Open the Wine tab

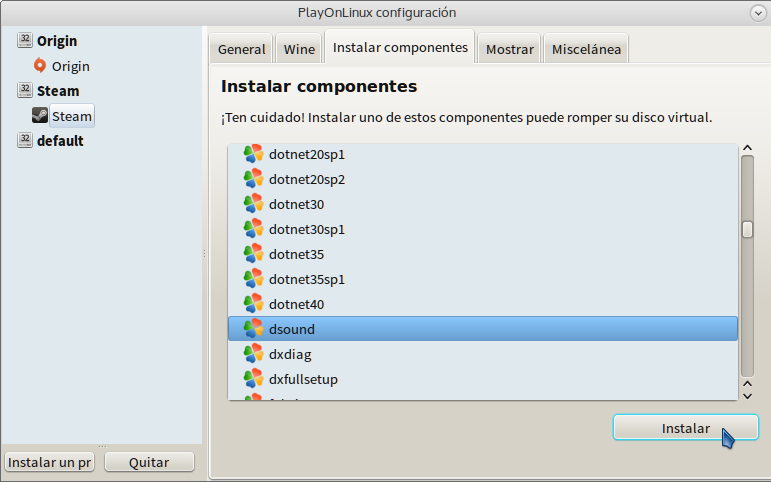click(299, 49)
